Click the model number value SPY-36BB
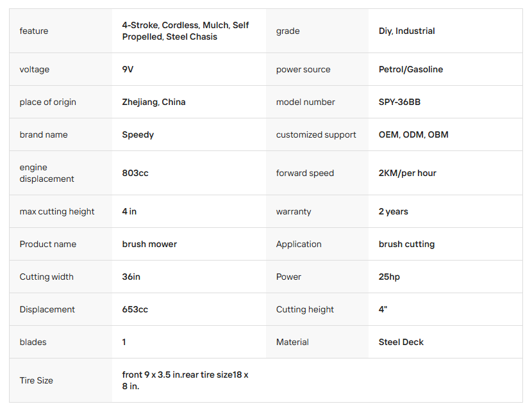The width and height of the screenshot is (532, 411). 399,102
